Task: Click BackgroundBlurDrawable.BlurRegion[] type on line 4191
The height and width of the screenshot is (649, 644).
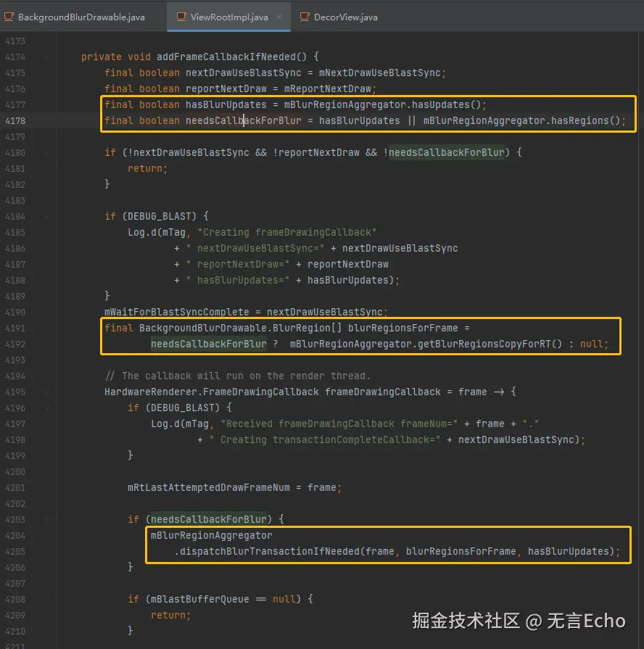Action: [241, 328]
